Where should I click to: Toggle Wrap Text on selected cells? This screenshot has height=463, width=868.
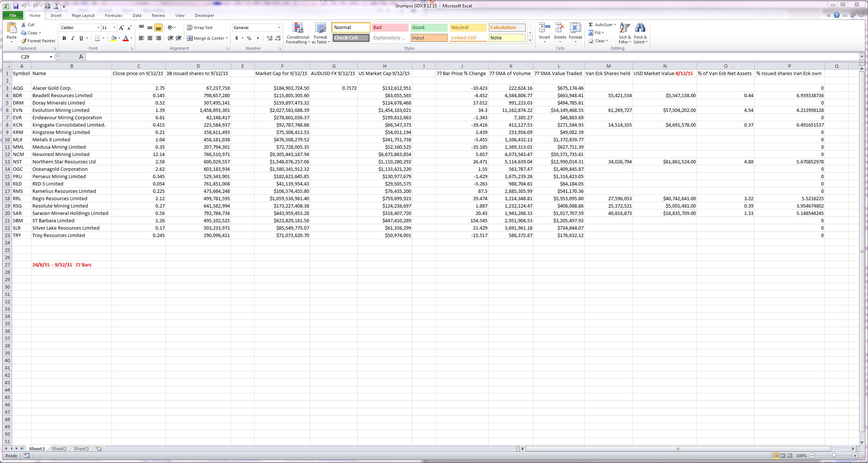[x=200, y=28]
